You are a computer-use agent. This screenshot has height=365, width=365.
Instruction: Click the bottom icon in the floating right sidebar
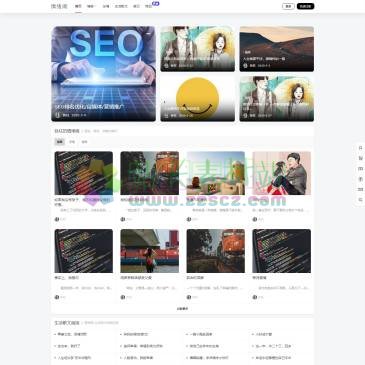pos(360,200)
